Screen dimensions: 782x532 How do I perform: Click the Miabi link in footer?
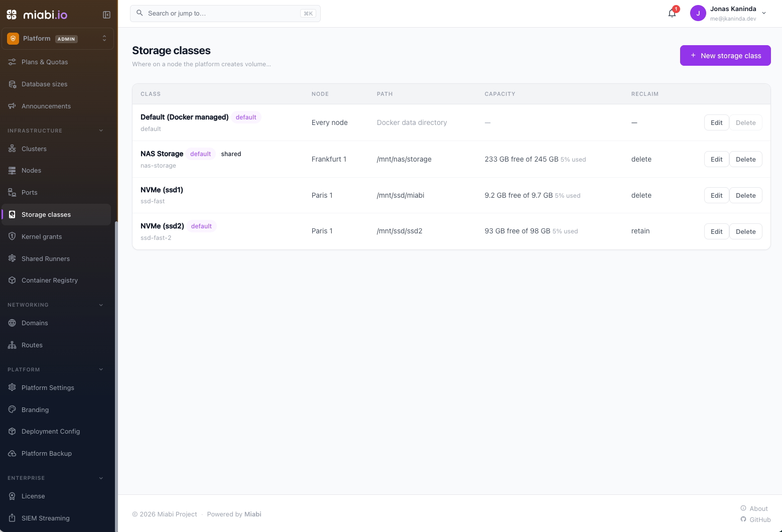pyautogui.click(x=253, y=514)
